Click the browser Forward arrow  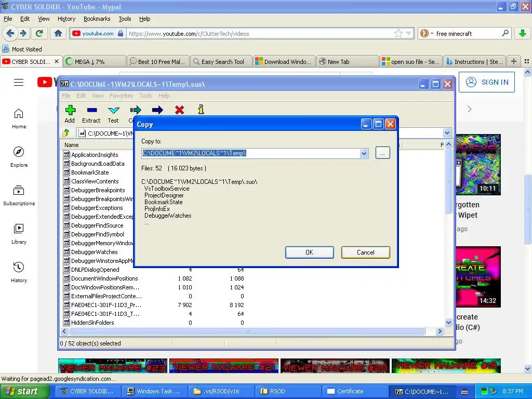coord(23,33)
